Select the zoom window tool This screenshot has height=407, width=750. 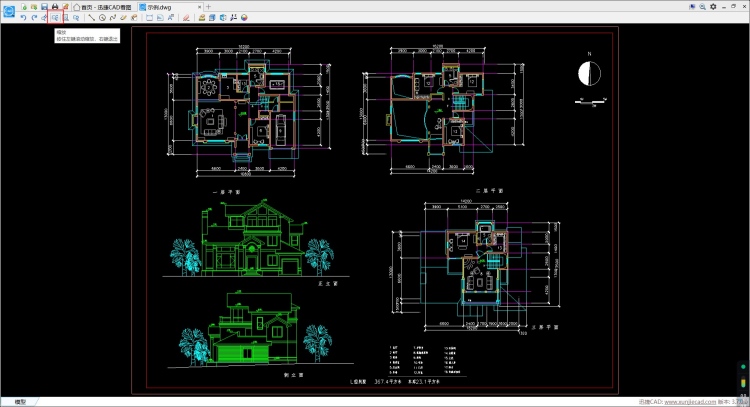point(66,18)
